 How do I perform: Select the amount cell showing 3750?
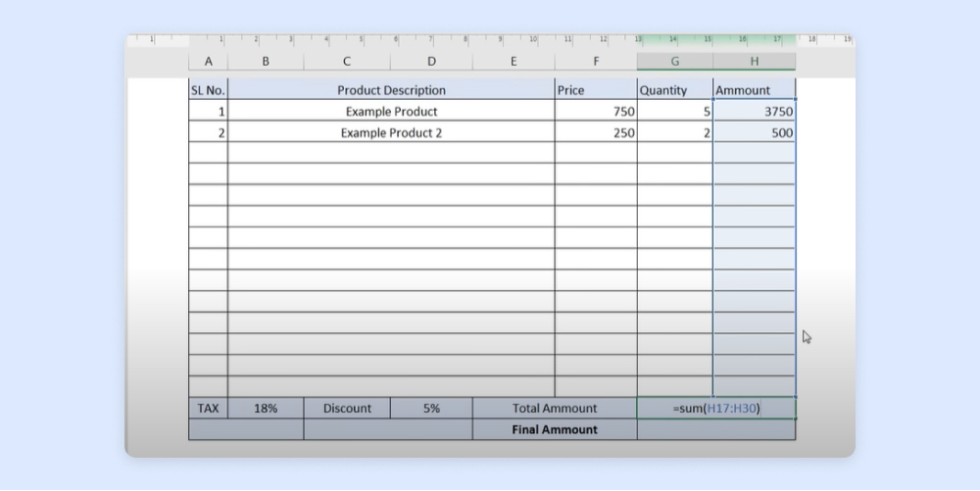pos(754,112)
